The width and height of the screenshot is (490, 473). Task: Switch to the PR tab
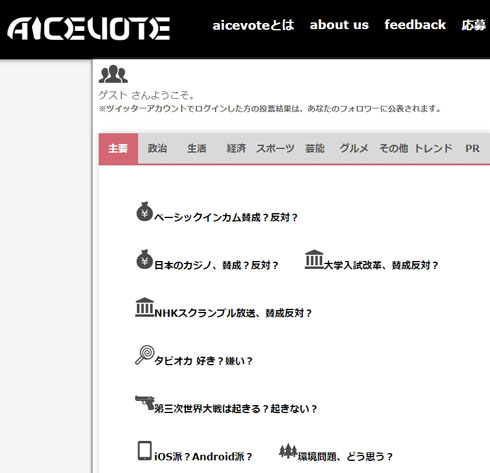click(472, 148)
